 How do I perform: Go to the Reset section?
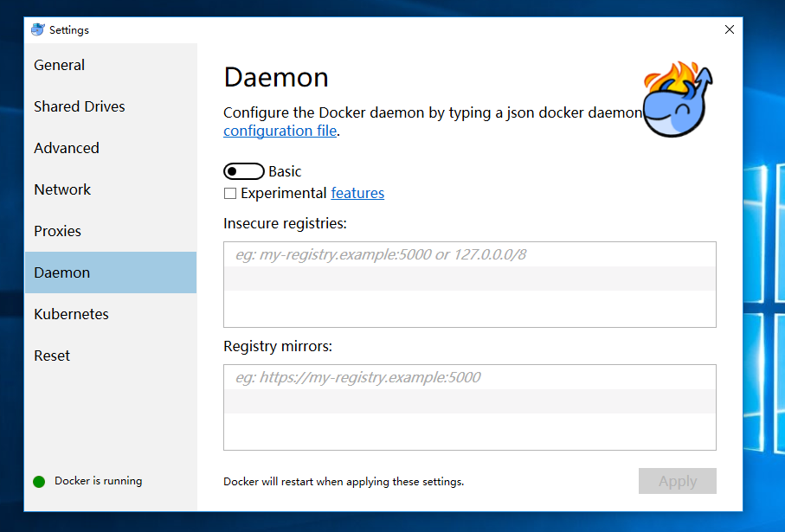[x=110, y=356]
